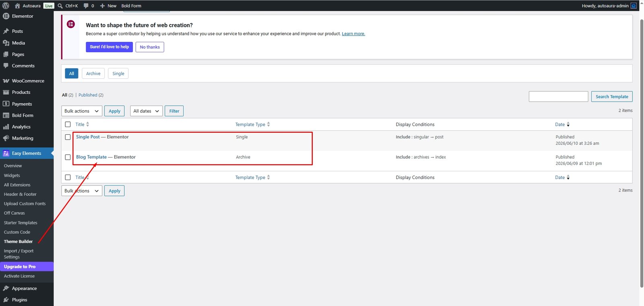Click the WordPress logo icon
Viewport: 644px width, 306px height.
pos(6,6)
